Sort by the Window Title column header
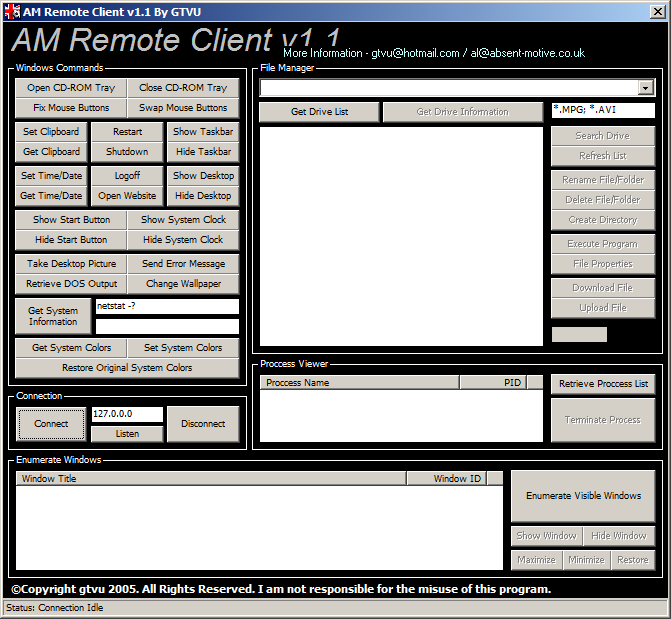Viewport: 671px width, 619px height. point(211,479)
